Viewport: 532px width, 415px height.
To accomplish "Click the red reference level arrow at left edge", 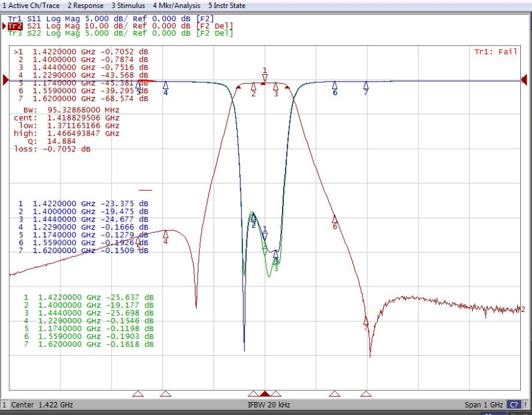I will point(6,80).
